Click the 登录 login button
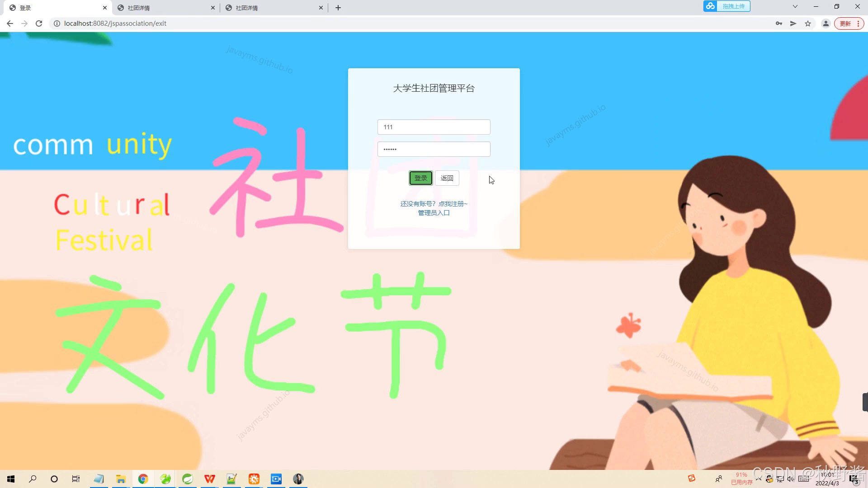 (420, 178)
